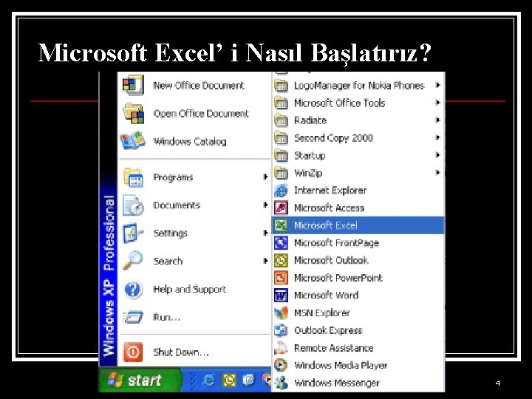This screenshot has height=399, width=532.
Task: Click the New Office Document icon
Action: pos(133,85)
